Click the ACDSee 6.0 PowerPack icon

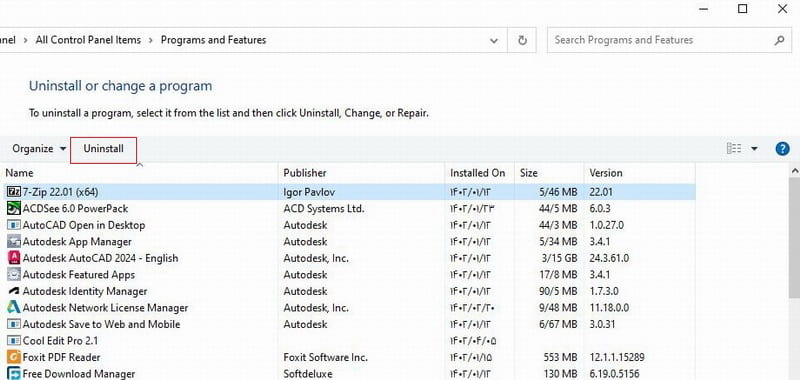[14, 209]
